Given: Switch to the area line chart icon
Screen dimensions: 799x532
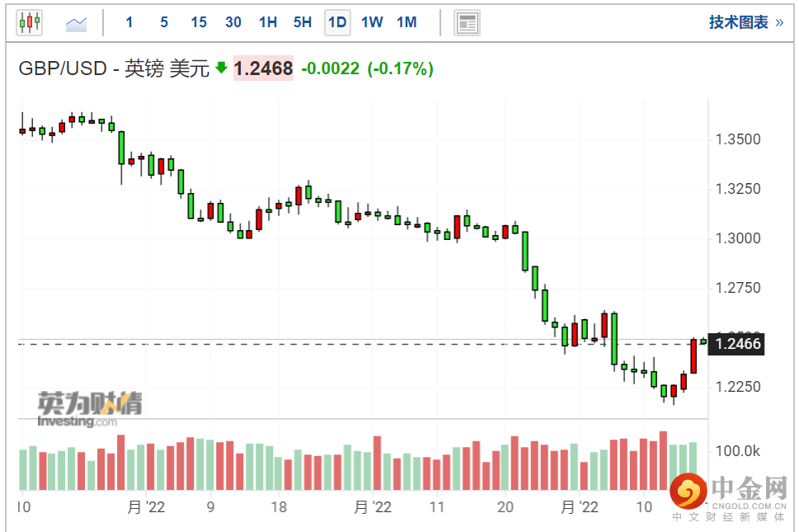Looking at the screenshot, I should click(x=77, y=22).
